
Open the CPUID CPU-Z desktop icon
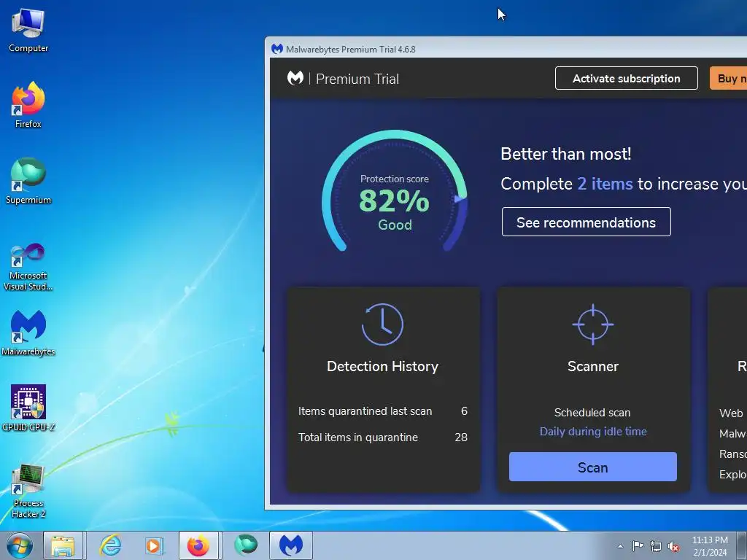[x=28, y=408]
